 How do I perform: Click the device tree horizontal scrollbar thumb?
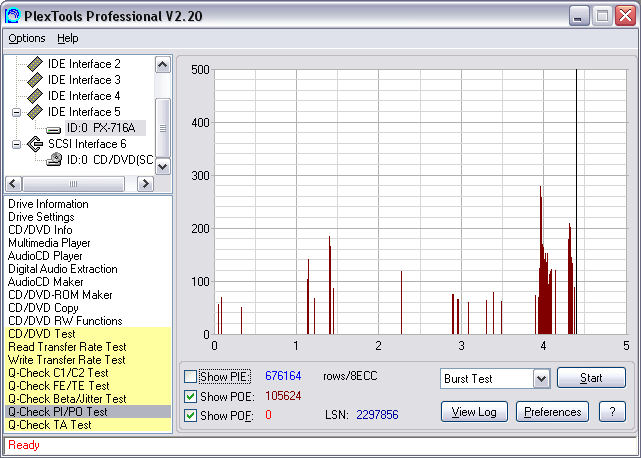click(x=73, y=184)
